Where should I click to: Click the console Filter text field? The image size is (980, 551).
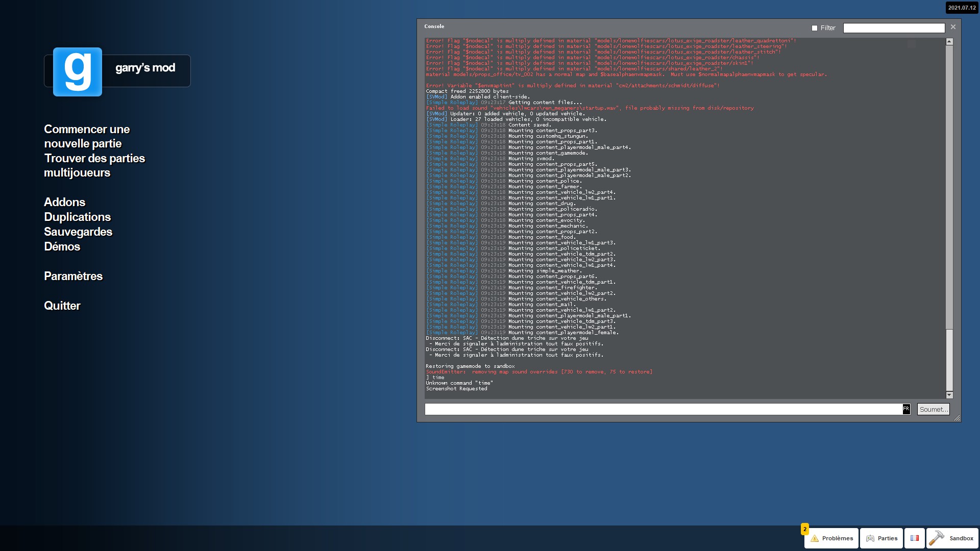point(894,28)
